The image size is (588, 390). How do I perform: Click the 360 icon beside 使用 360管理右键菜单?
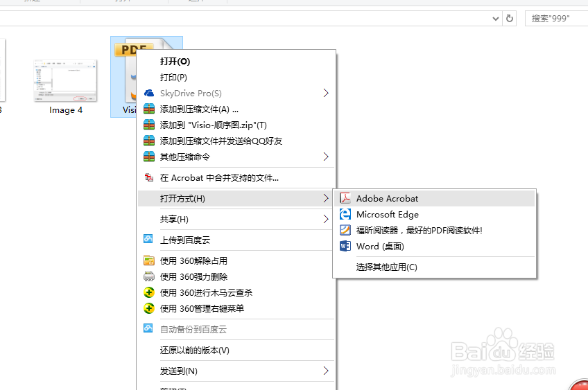(x=149, y=308)
